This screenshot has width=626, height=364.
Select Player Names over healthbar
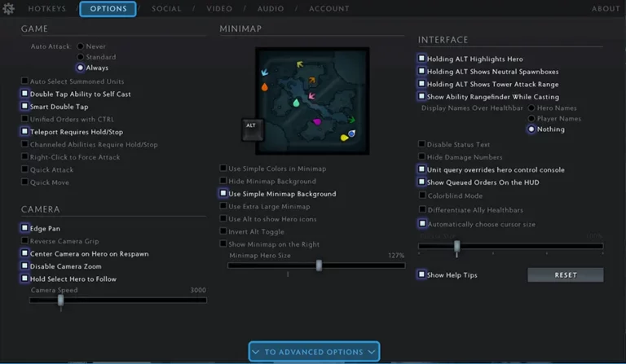(x=531, y=118)
